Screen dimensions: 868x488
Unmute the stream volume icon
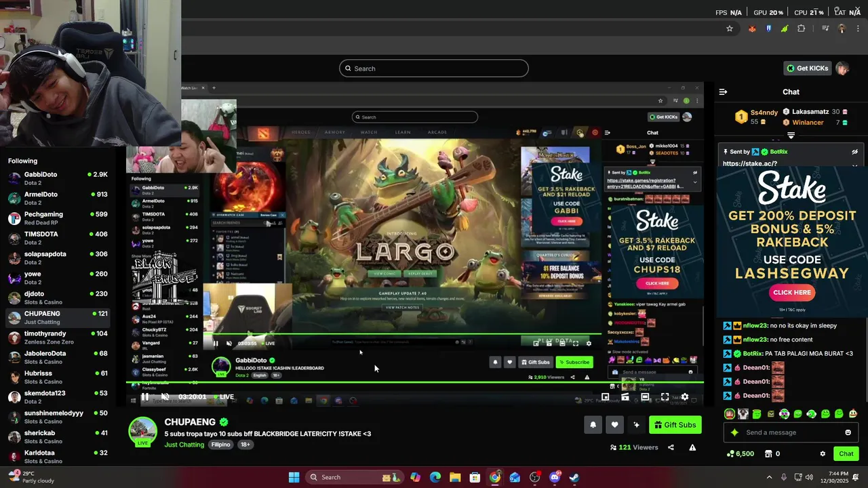(x=165, y=397)
